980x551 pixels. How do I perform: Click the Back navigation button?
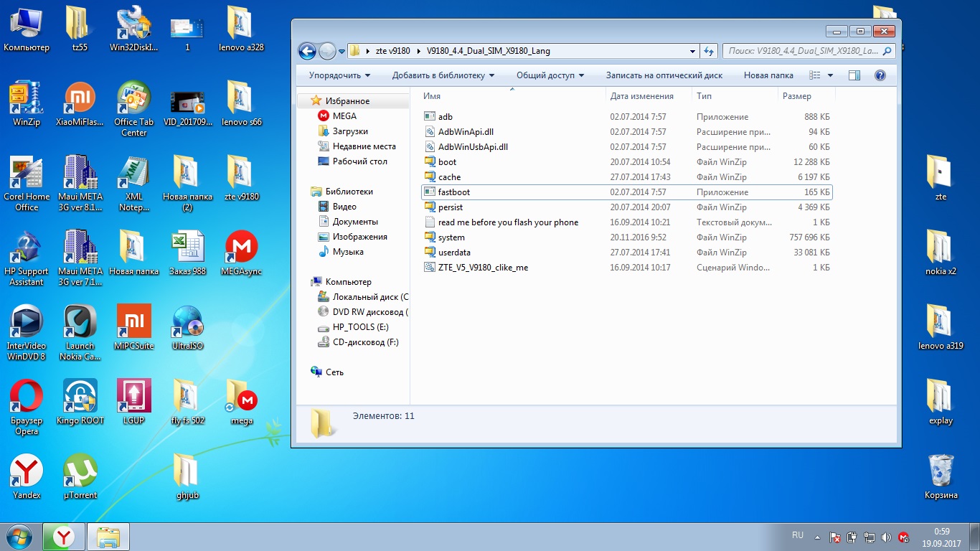[307, 51]
